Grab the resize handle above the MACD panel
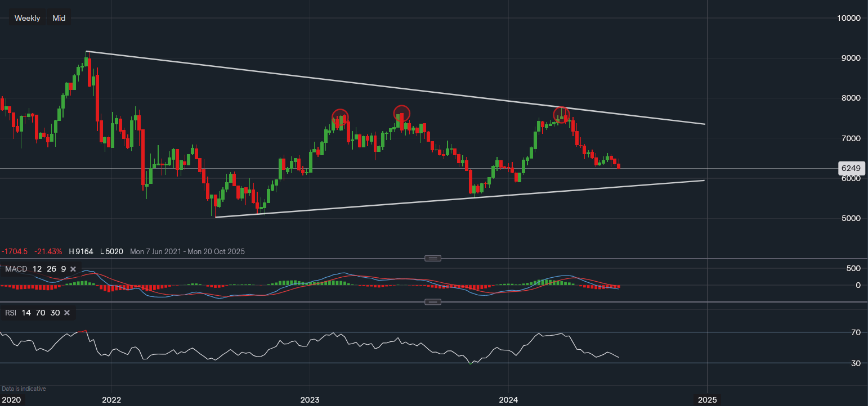Screen dimensions: 868x406 (432, 258)
